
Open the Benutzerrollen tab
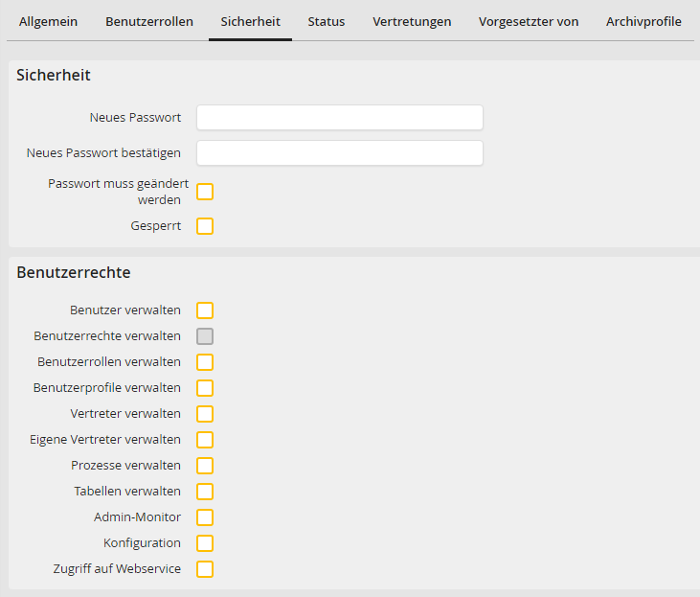(148, 21)
